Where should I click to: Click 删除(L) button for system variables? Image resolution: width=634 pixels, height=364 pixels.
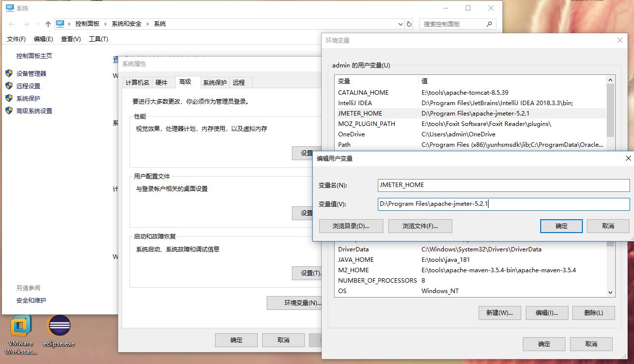(x=593, y=312)
